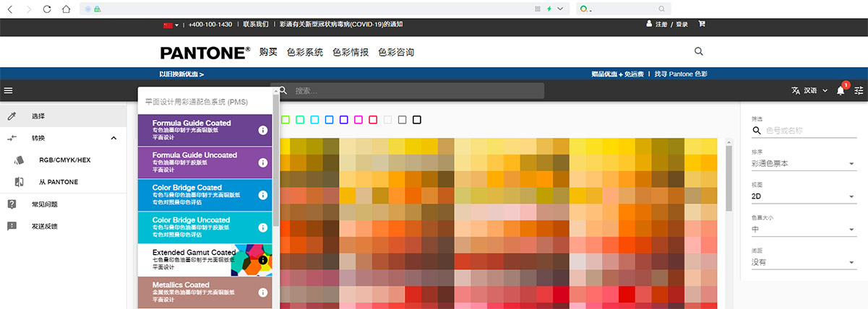Viewport: 868px width, 309px height.
Task: Open the address bar dropdown arrow
Action: coord(559,9)
